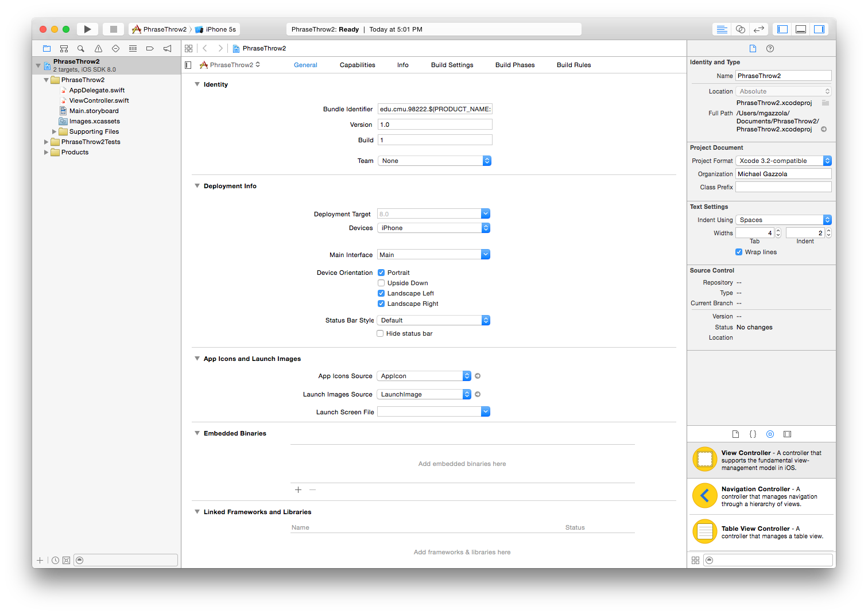
Task: Filter navigator by recent files
Action: tap(55, 560)
